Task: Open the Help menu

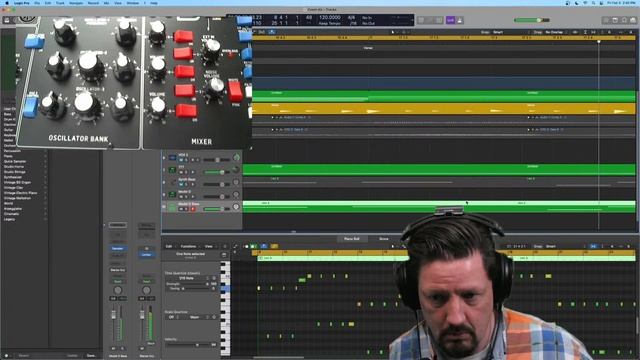Action: tap(154, 3)
